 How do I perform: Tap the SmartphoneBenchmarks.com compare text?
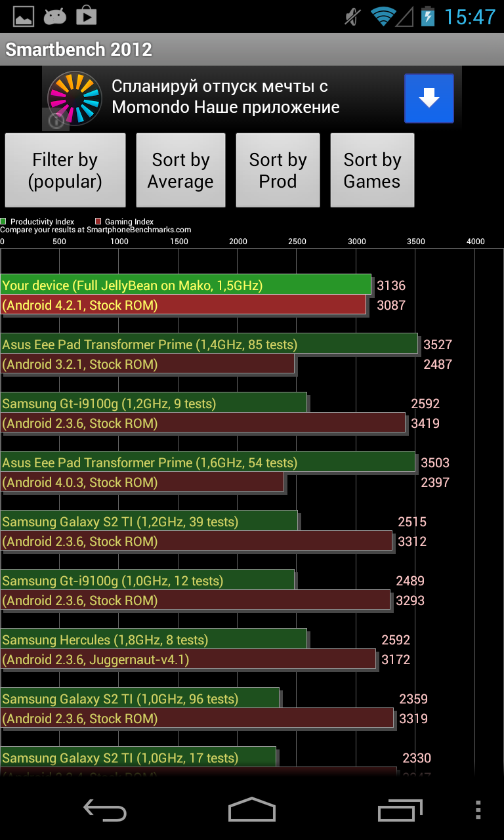pyautogui.click(x=96, y=230)
